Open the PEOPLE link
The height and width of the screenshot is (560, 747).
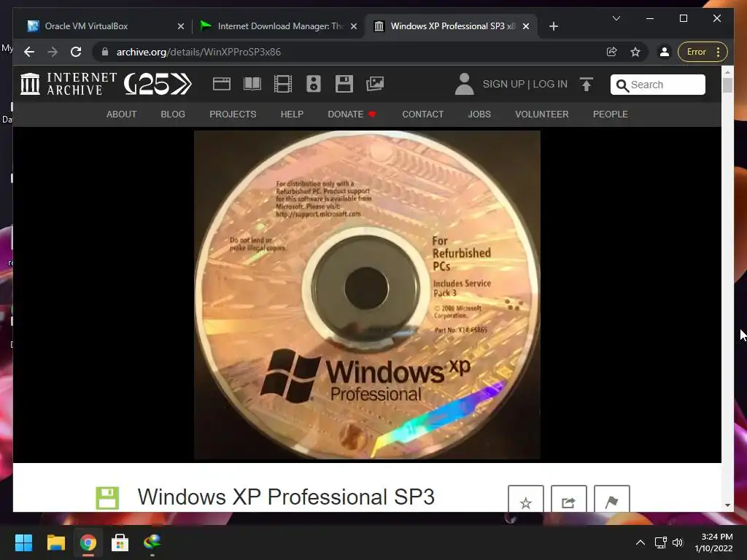(x=611, y=114)
